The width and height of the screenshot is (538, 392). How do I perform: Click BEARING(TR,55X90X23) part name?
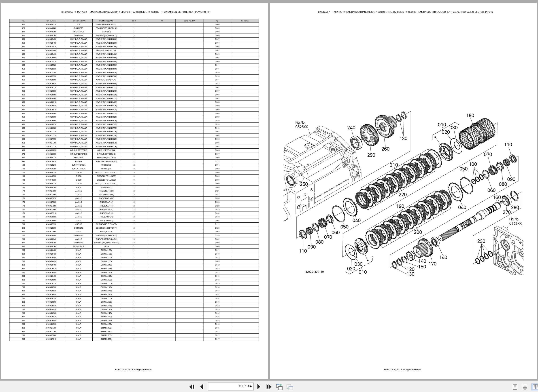click(x=106, y=235)
